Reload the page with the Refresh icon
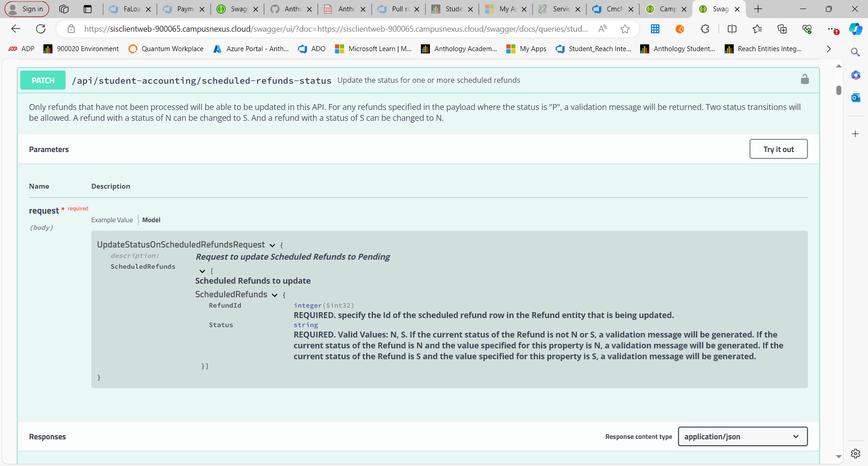Viewport: 868px width, 466px height. coord(41,29)
